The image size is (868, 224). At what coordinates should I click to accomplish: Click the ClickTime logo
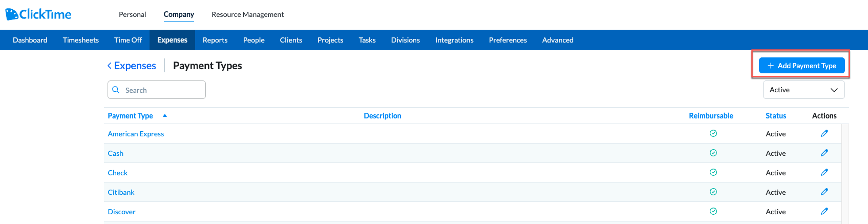[38, 14]
